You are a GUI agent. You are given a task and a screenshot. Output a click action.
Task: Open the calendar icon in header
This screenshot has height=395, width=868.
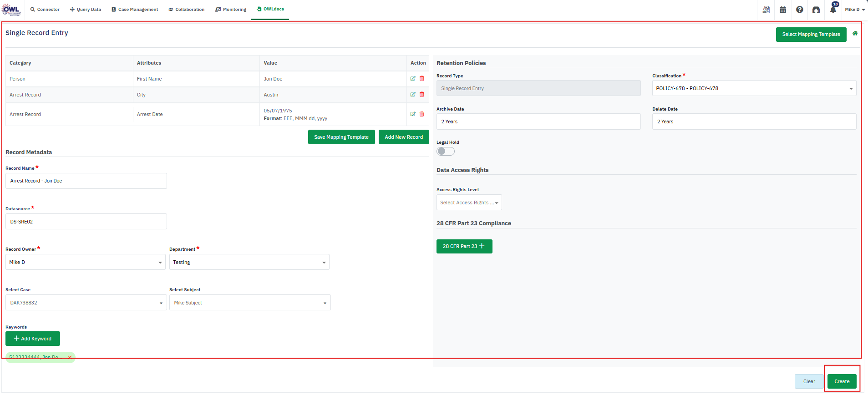coord(783,10)
